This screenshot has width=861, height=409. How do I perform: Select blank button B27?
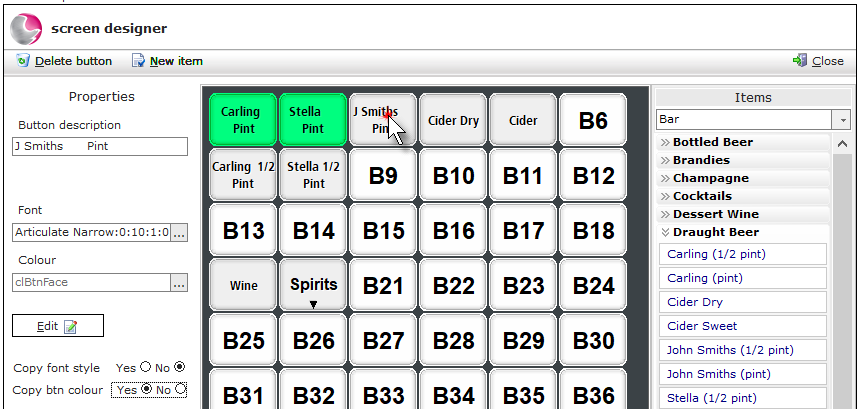pos(383,340)
